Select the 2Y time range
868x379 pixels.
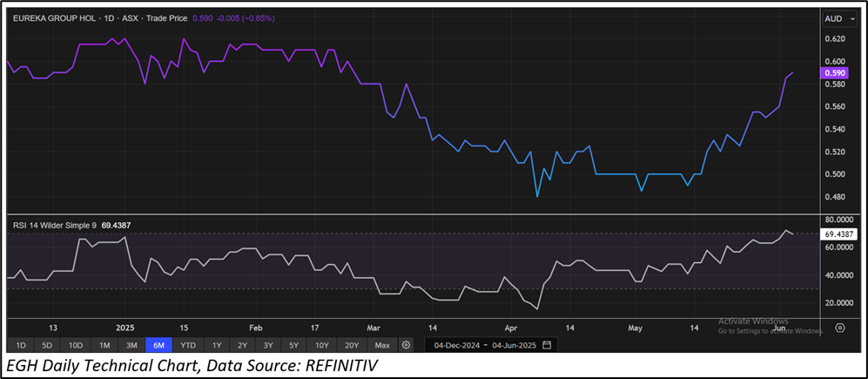point(242,345)
